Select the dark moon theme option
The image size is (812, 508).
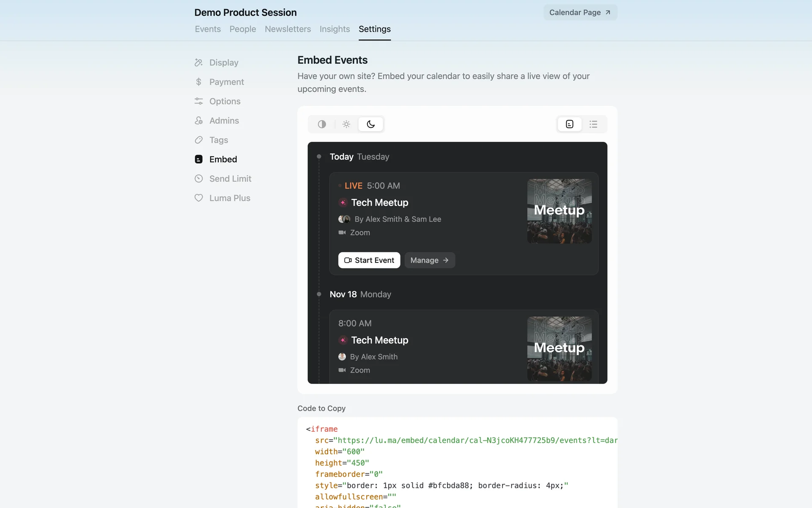click(370, 124)
